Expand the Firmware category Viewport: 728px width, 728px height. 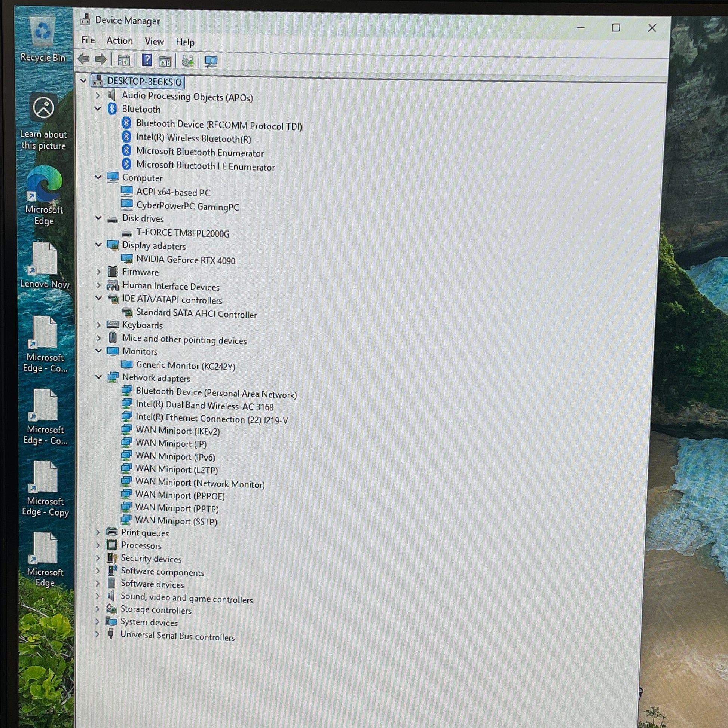tap(98, 272)
